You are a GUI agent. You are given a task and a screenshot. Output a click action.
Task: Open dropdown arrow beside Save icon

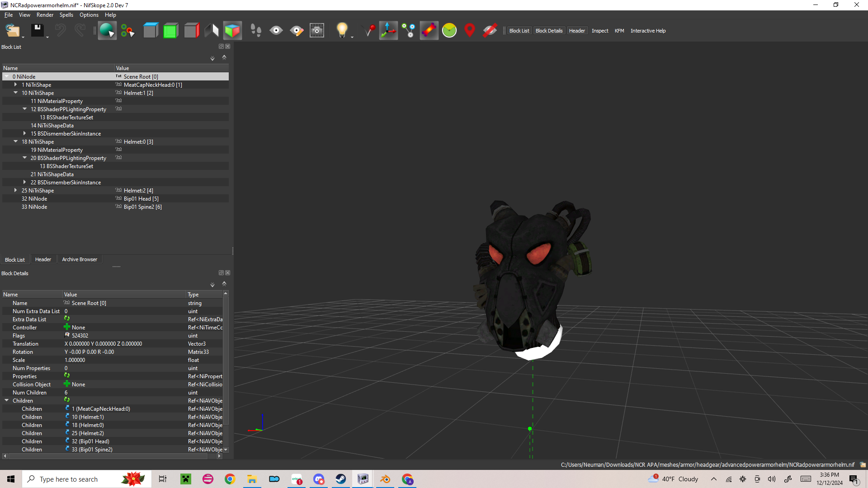tap(47, 37)
